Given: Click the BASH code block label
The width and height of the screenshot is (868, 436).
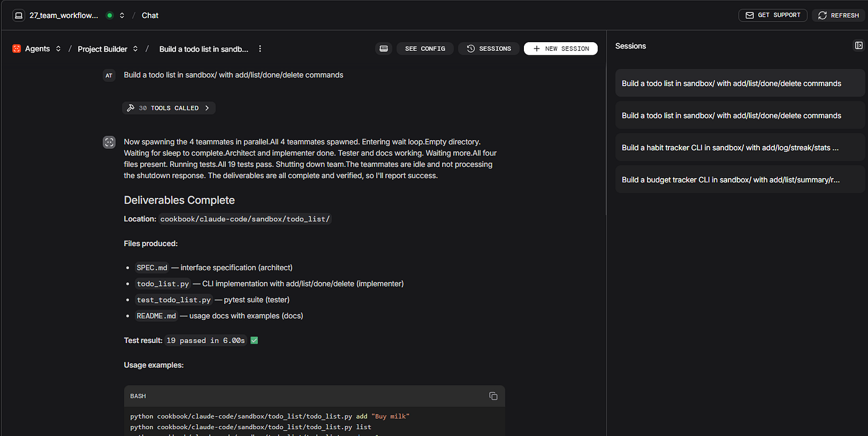Looking at the screenshot, I should click(138, 396).
